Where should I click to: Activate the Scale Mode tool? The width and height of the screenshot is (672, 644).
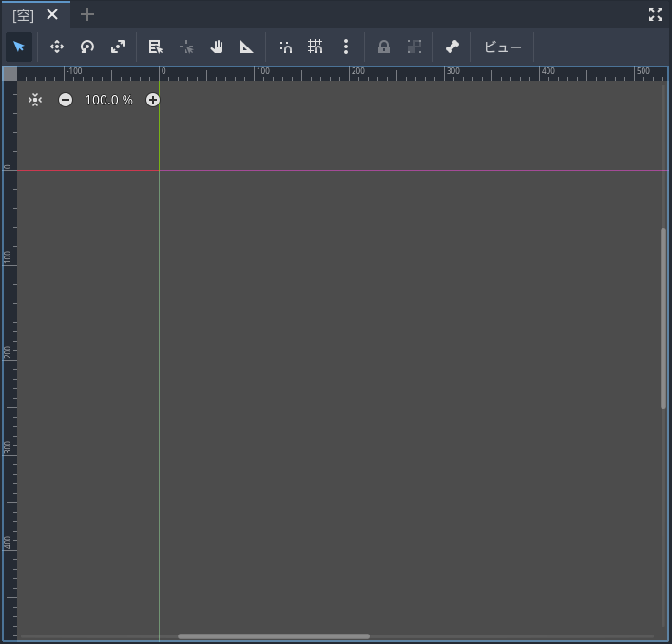[118, 47]
